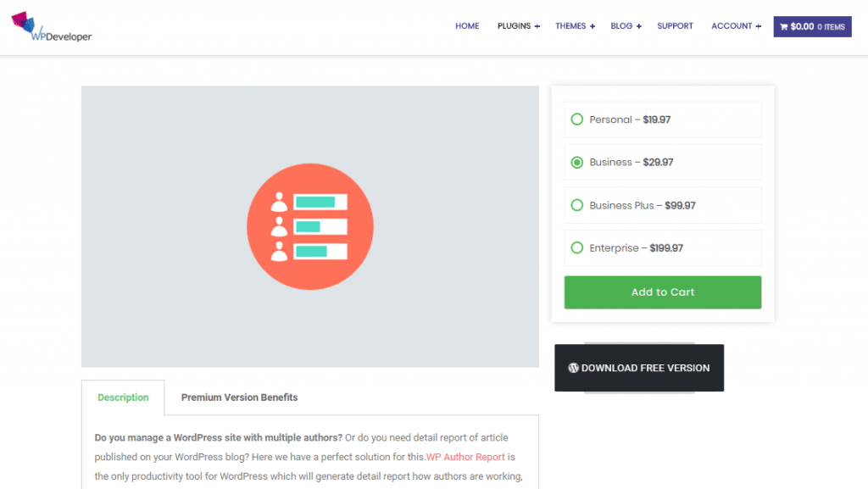Go to the Home menu item
This screenshot has width=868, height=489.
click(x=467, y=26)
